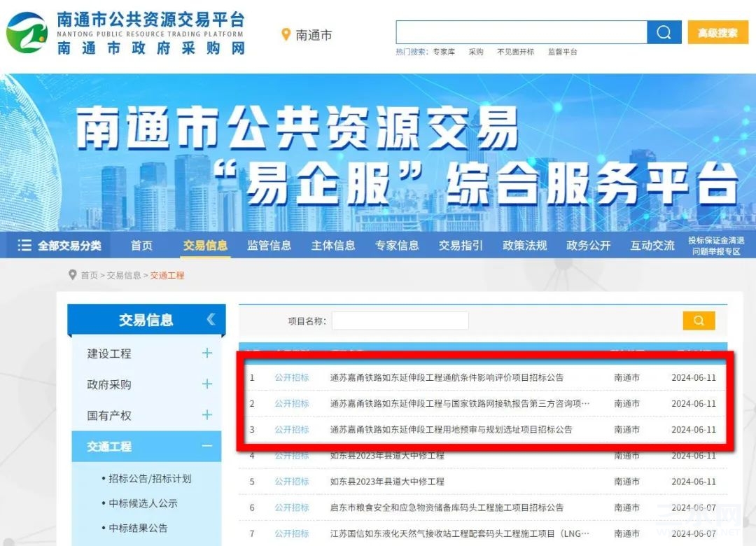Open the 主体信息 navigation tab
The image size is (756, 546).
coord(333,246)
